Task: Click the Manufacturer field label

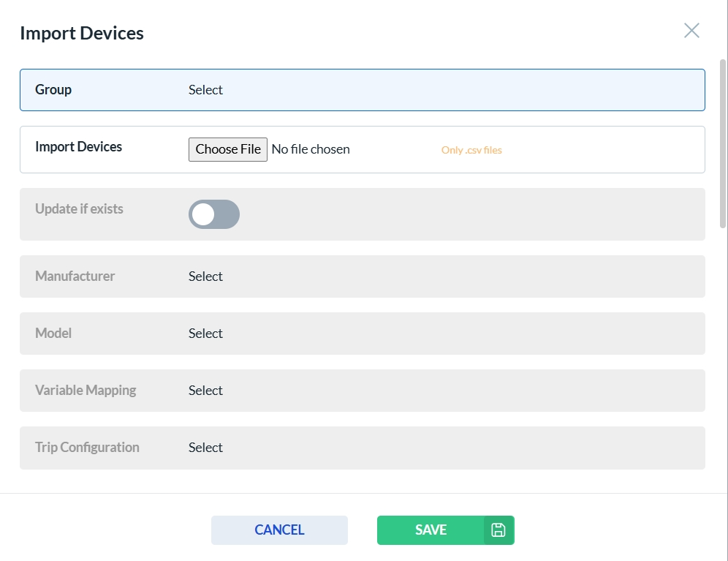Action: tap(75, 276)
